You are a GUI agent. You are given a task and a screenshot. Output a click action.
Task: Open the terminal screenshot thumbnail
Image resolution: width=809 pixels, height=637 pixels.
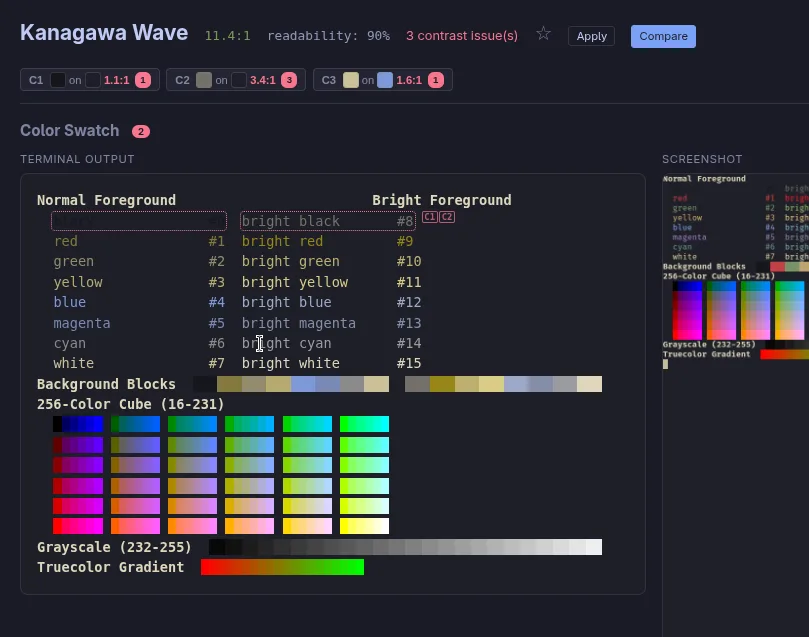pyautogui.click(x=735, y=270)
